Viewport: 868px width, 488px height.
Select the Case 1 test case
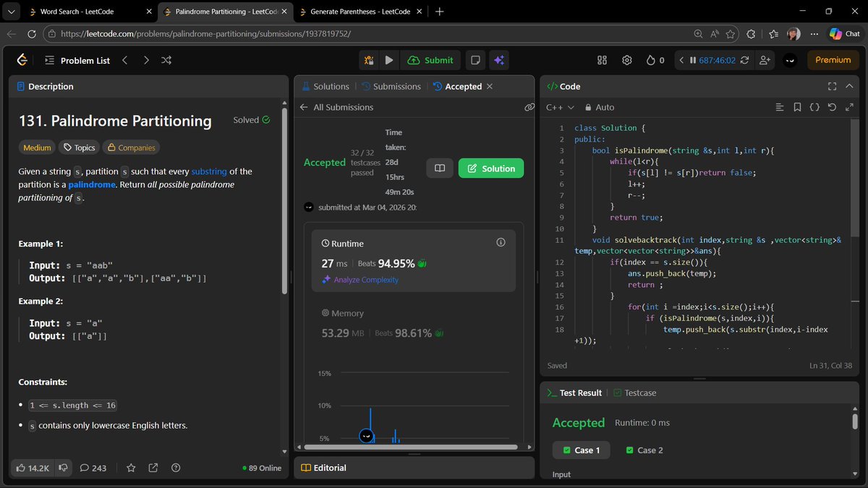581,450
